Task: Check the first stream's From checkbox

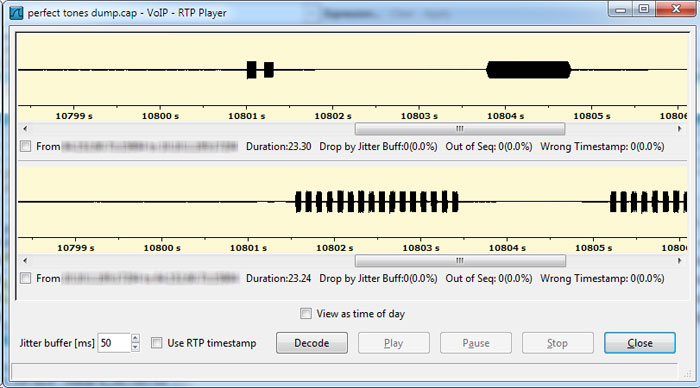Action: [x=25, y=146]
